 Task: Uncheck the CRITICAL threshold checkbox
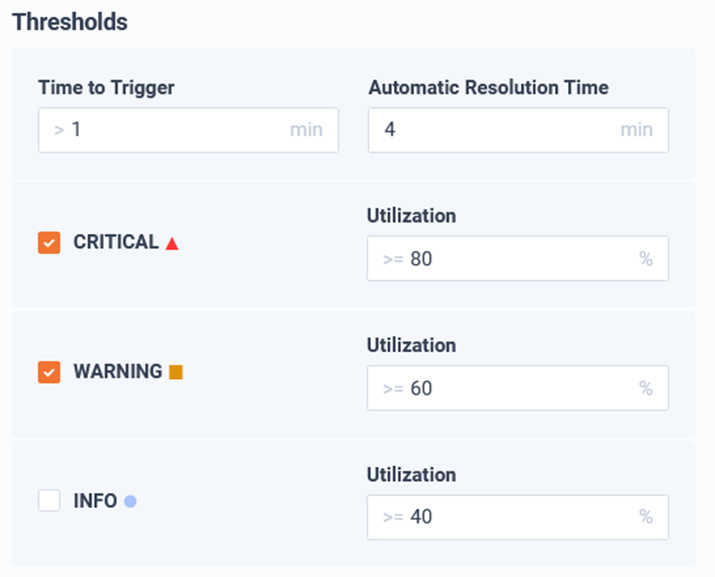coord(49,243)
